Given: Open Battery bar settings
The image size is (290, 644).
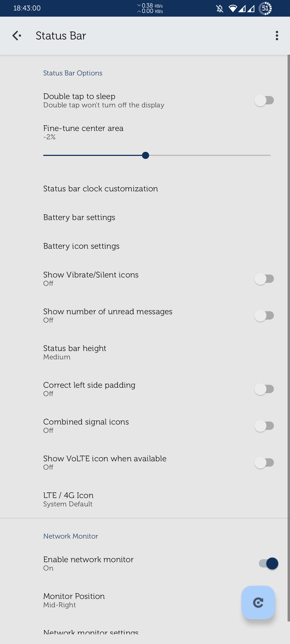Looking at the screenshot, I should point(79,217).
